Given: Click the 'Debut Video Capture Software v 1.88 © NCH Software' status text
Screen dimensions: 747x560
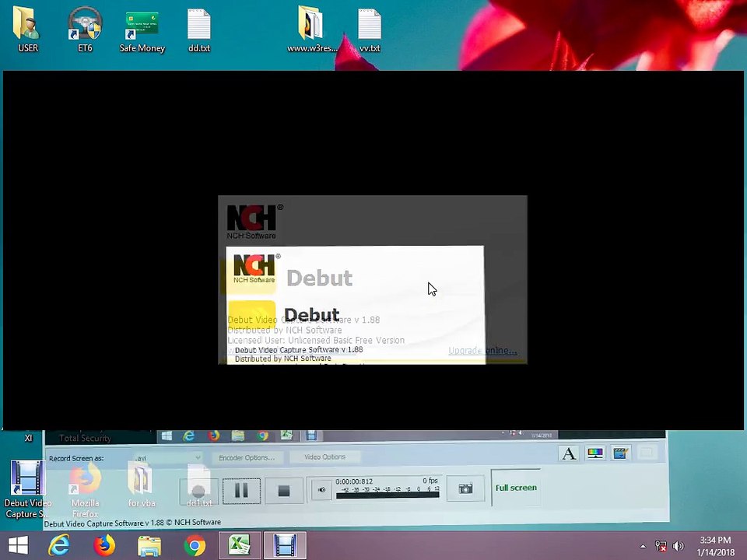Looking at the screenshot, I should 132,523.
